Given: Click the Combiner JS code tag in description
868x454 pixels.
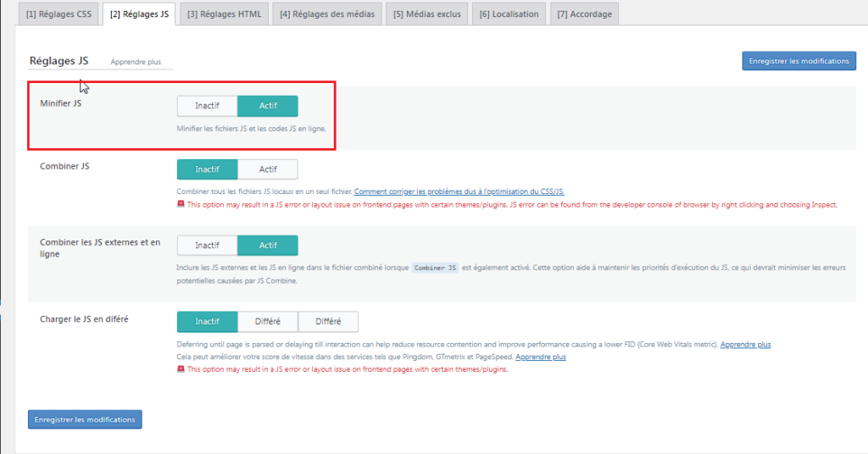Looking at the screenshot, I should [x=435, y=268].
